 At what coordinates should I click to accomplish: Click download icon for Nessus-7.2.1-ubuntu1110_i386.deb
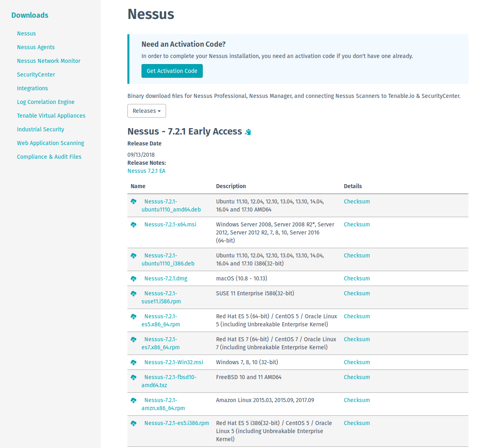click(x=133, y=255)
